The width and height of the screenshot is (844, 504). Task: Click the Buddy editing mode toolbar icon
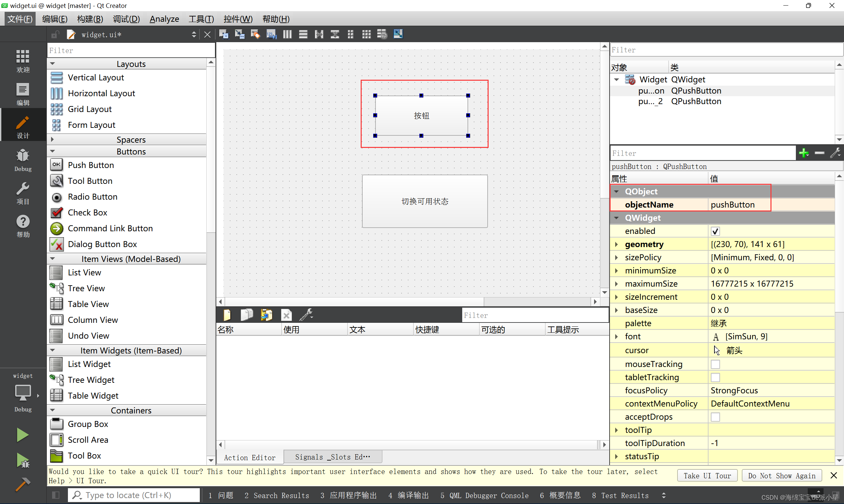tap(255, 34)
